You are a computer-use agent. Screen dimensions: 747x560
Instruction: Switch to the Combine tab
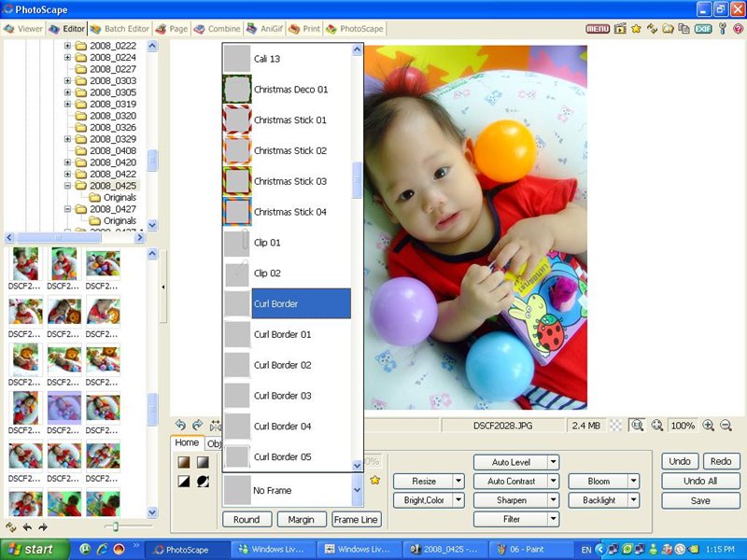pyautogui.click(x=217, y=29)
